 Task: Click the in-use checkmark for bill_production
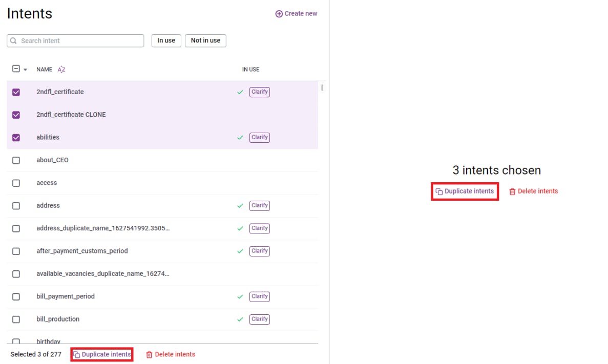click(240, 319)
